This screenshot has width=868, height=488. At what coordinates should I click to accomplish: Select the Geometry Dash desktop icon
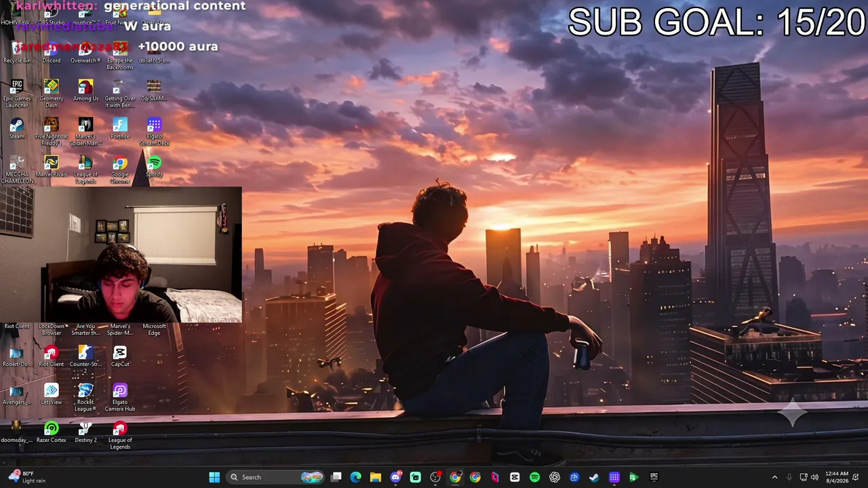[52, 94]
